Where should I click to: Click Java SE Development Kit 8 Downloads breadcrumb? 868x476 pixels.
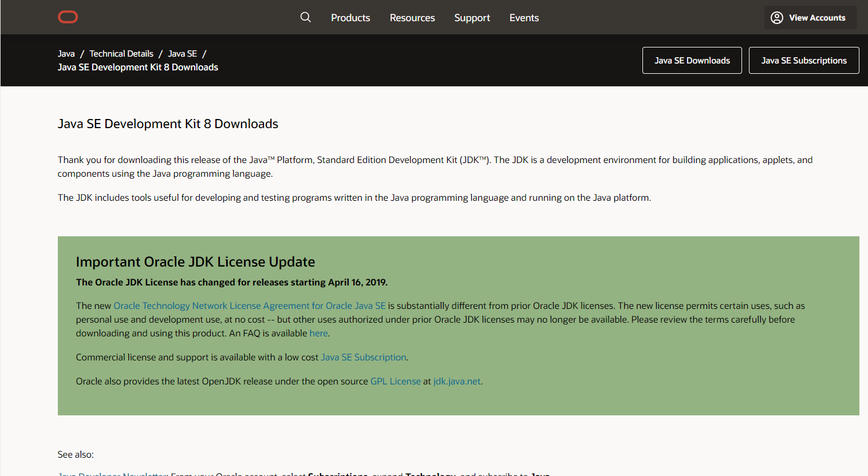pyautogui.click(x=138, y=68)
